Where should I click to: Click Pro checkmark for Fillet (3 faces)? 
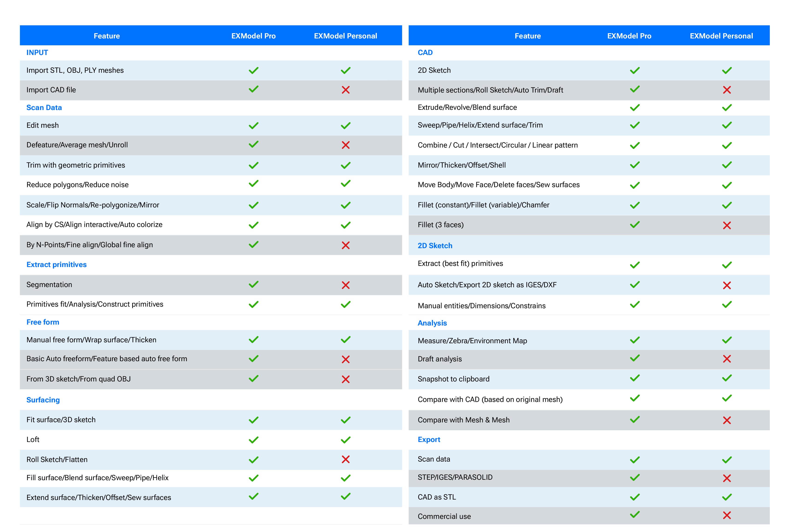pyautogui.click(x=635, y=225)
